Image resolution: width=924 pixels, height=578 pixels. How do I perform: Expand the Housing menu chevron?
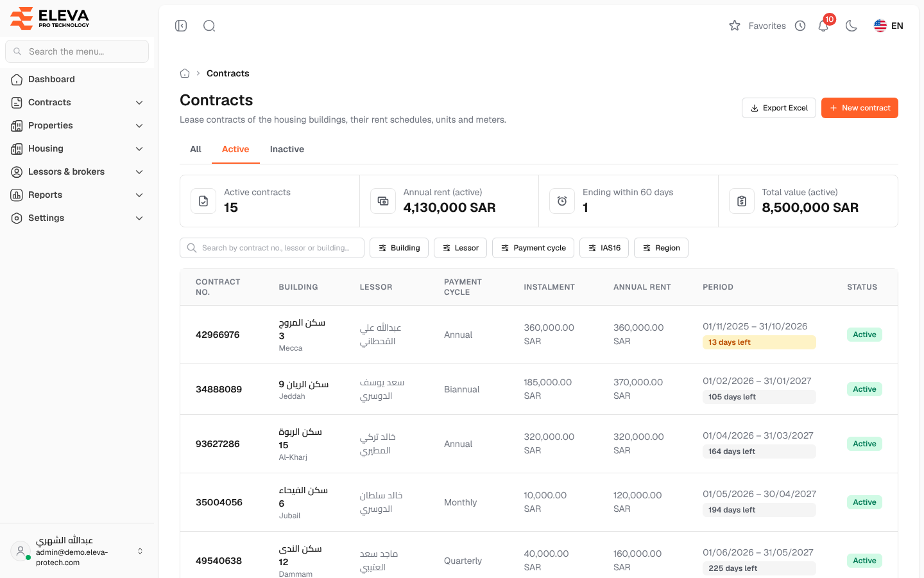(x=139, y=149)
